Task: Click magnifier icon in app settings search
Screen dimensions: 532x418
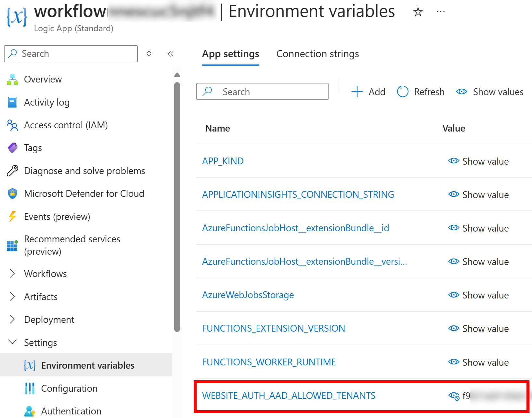Action: [x=207, y=92]
